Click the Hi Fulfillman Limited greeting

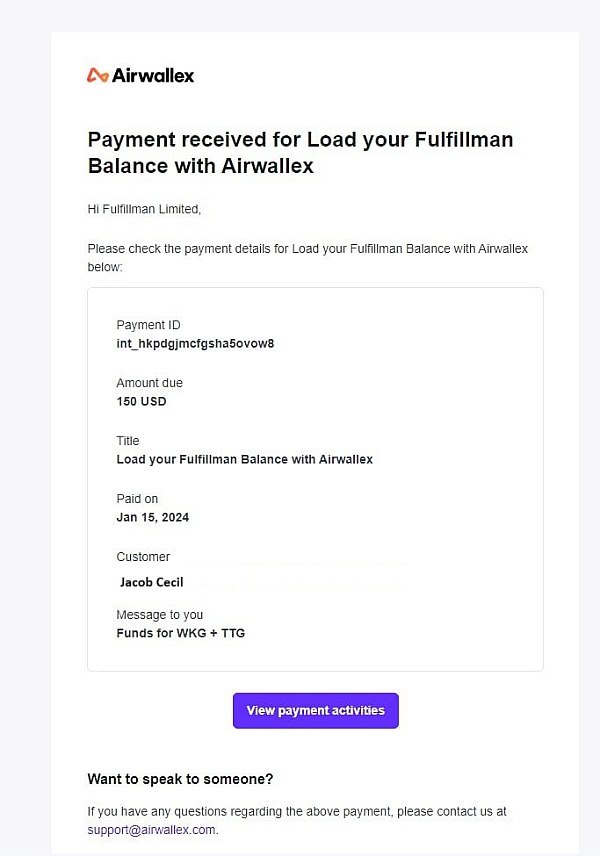click(144, 209)
